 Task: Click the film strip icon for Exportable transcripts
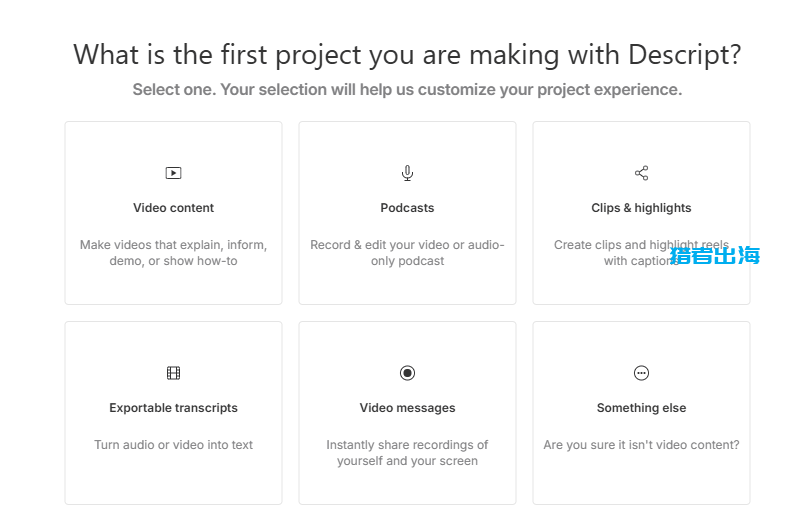(173, 373)
